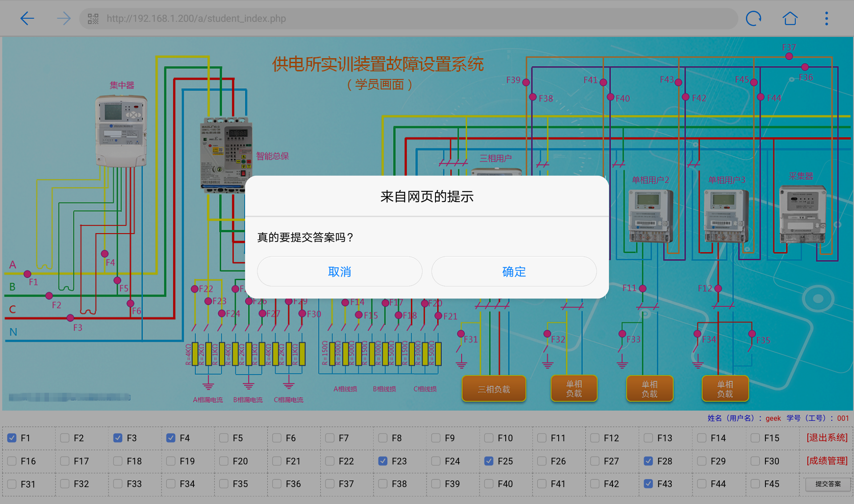Tap the QR code icon in address bar
This screenshot has width=854, height=504.
tap(93, 19)
